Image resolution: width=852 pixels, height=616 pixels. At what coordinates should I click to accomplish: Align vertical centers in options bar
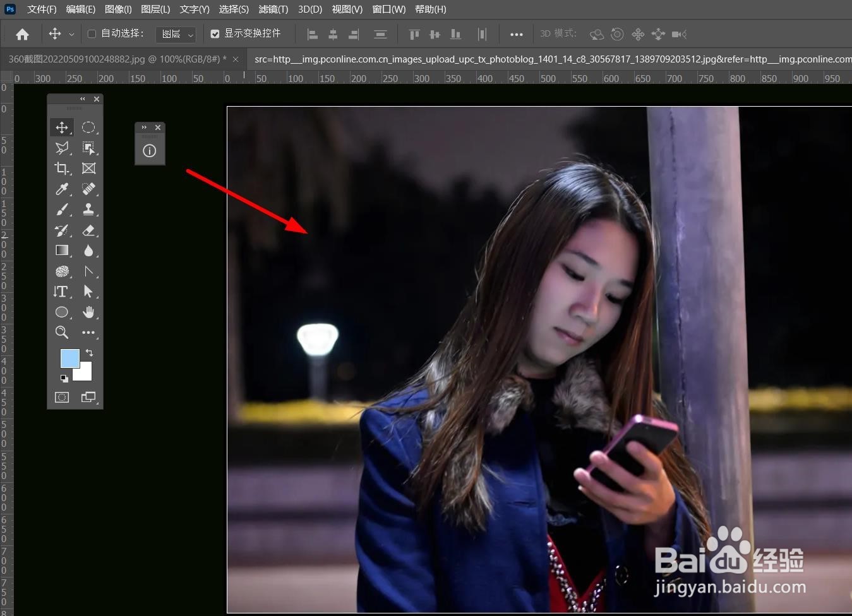click(x=435, y=34)
